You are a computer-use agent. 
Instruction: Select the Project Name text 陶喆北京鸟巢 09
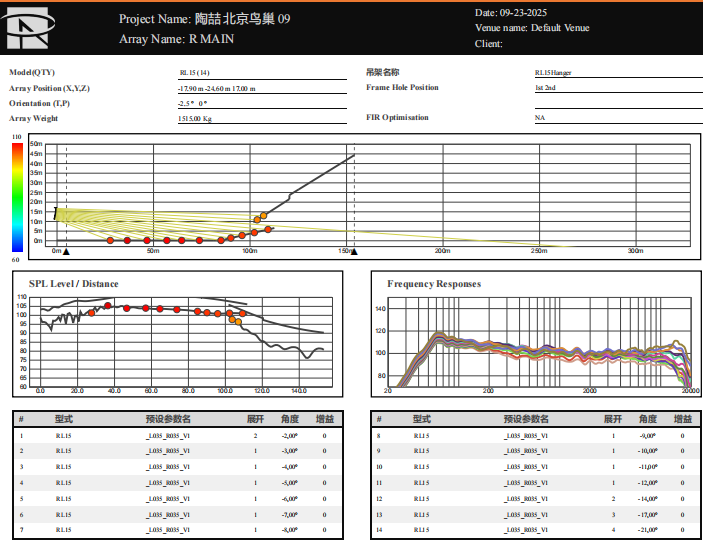pos(243,19)
